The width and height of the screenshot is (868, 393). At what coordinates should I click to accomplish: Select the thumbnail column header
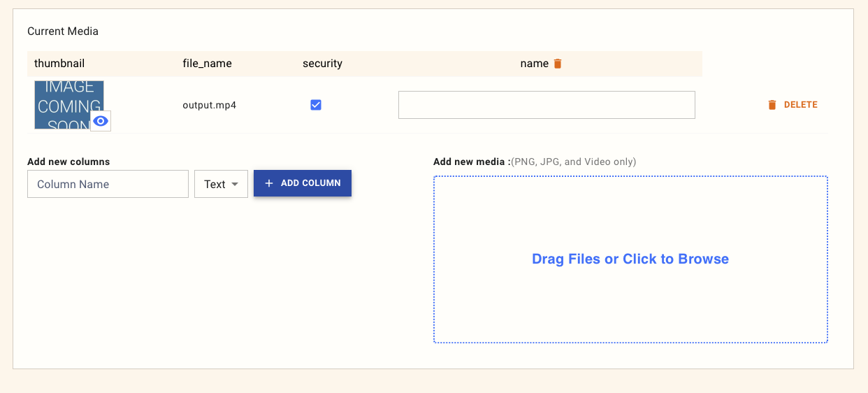pos(59,64)
